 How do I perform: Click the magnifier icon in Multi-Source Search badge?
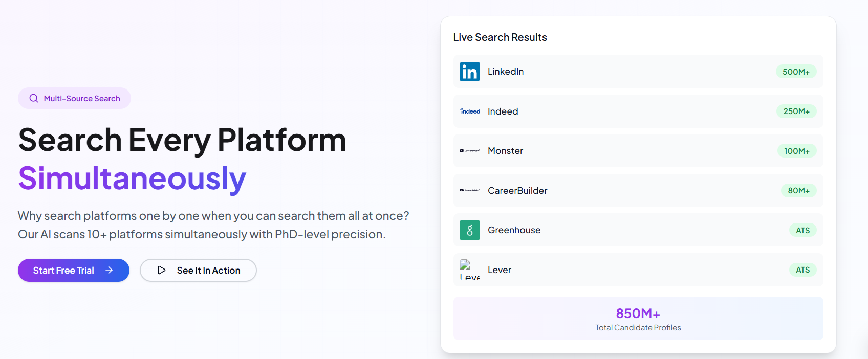34,98
